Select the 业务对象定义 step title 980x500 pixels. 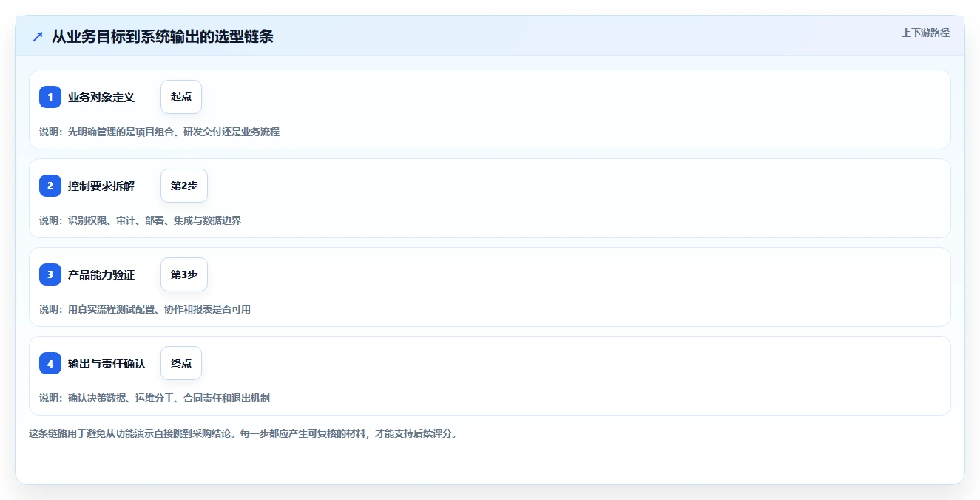pos(101,97)
